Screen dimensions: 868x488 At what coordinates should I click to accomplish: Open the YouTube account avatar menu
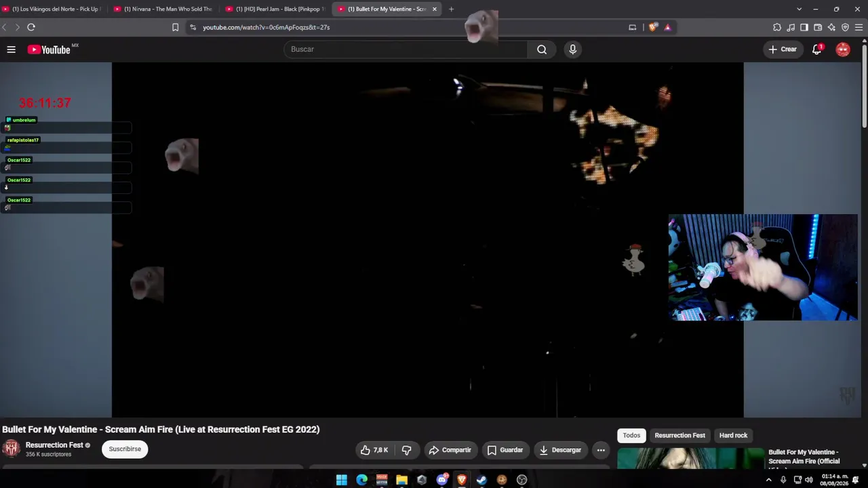pos(843,49)
